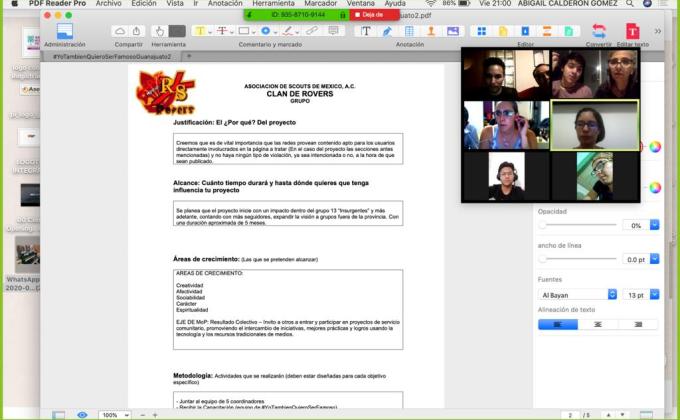
Task: Open the ancho de línea value dropdown
Action: click(x=654, y=259)
